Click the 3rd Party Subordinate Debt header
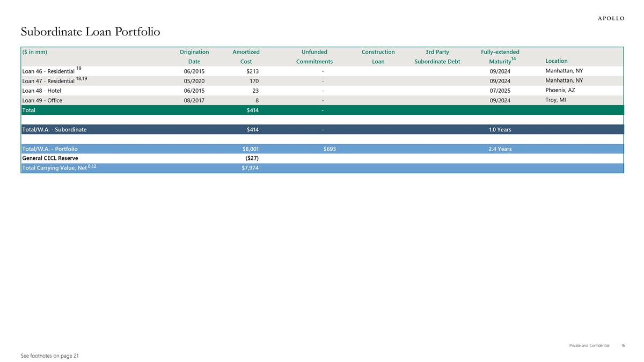Screen dimensions: 644x362 click(437, 57)
